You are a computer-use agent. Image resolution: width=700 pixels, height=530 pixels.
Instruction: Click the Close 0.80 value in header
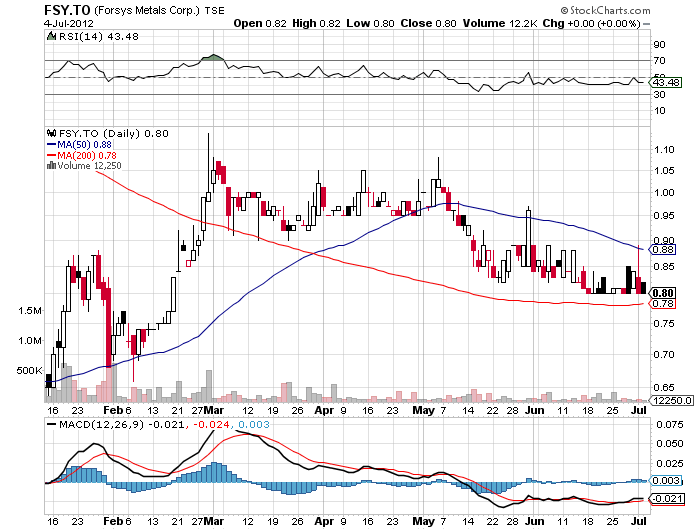tap(428, 23)
